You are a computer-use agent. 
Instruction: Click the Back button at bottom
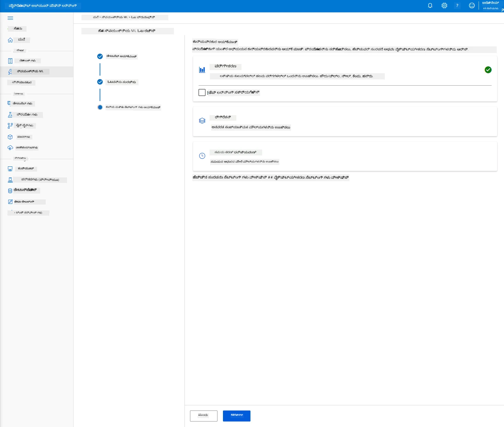[204, 416]
